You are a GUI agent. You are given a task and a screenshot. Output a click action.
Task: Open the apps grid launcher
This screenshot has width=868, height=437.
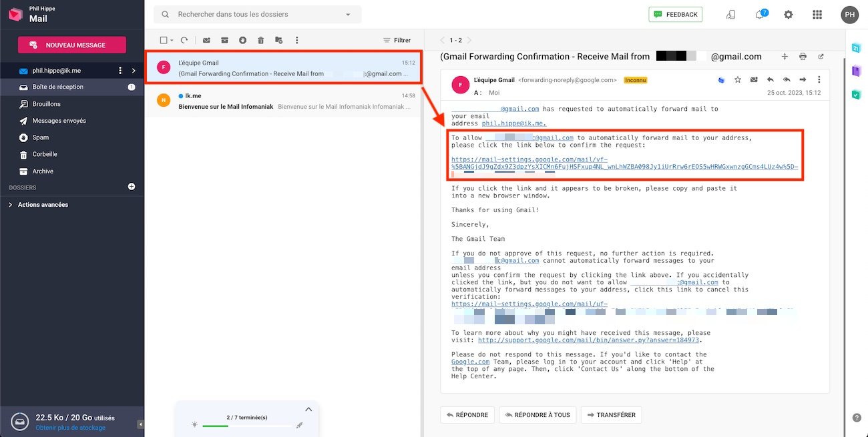(817, 15)
